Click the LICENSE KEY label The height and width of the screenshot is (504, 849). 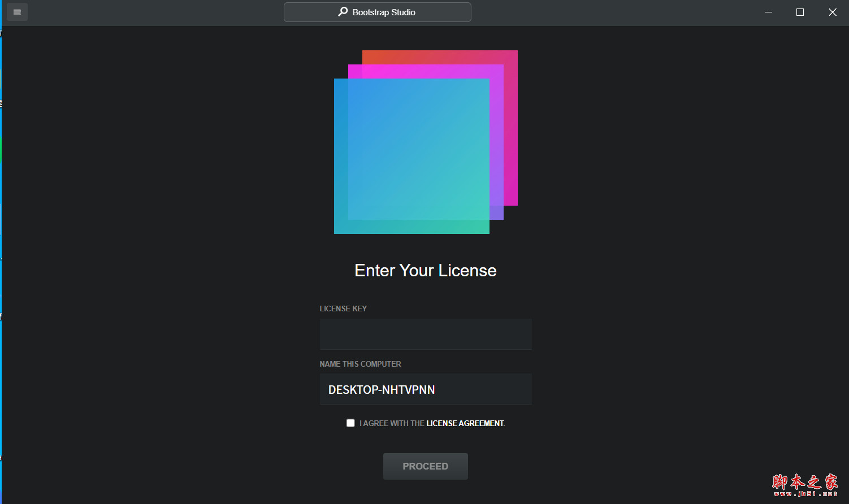coord(343,309)
